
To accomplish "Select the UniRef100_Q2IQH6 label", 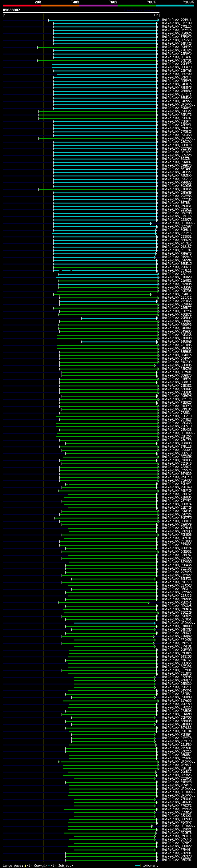I will pyautogui.click(x=177, y=345).
